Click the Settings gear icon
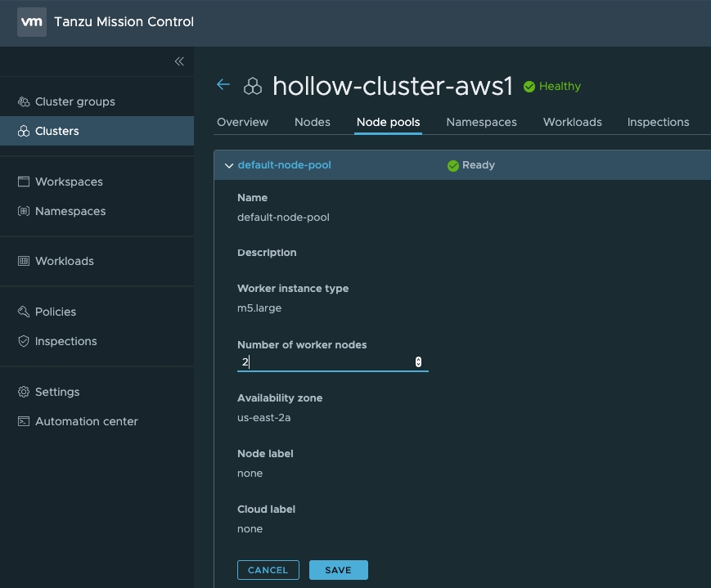 click(24, 393)
